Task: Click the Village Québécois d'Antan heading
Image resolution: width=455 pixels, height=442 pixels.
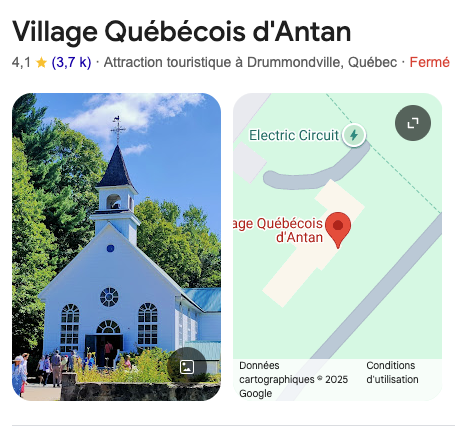Action: (x=182, y=32)
